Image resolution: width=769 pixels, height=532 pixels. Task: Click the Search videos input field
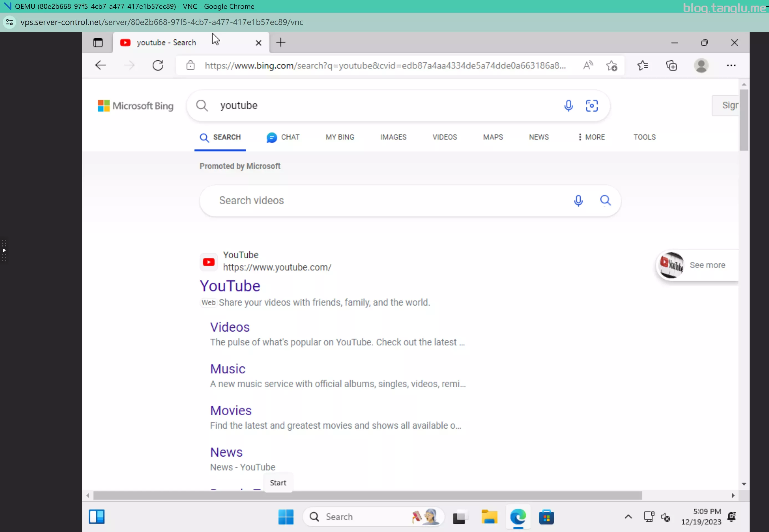point(384,200)
